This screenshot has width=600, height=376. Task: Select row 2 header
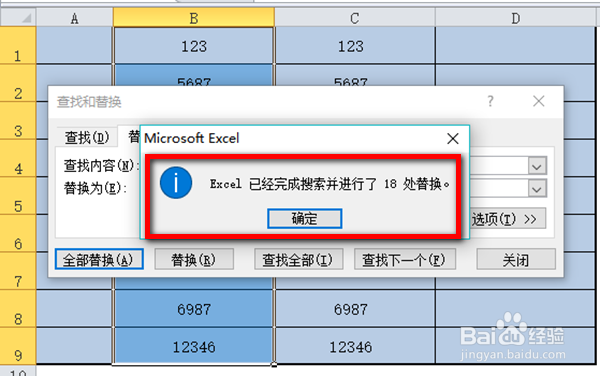coord(18,83)
